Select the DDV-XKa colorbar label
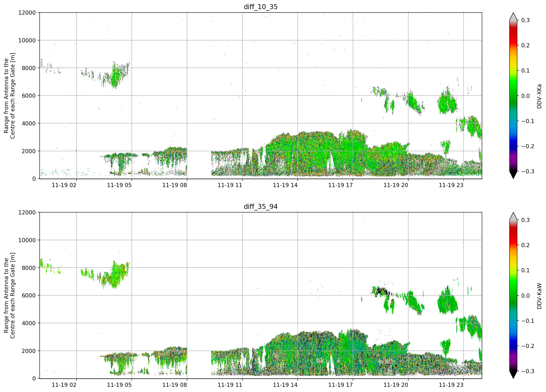Image resolution: width=546 pixels, height=392 pixels. pos(539,96)
